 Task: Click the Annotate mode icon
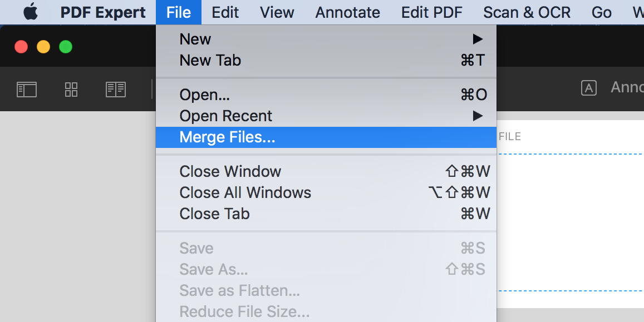pos(588,88)
